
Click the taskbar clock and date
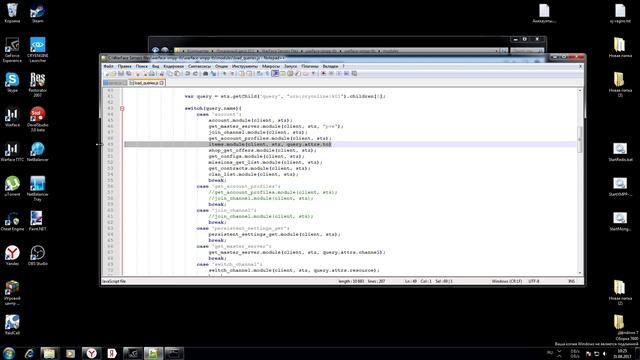pos(622,353)
